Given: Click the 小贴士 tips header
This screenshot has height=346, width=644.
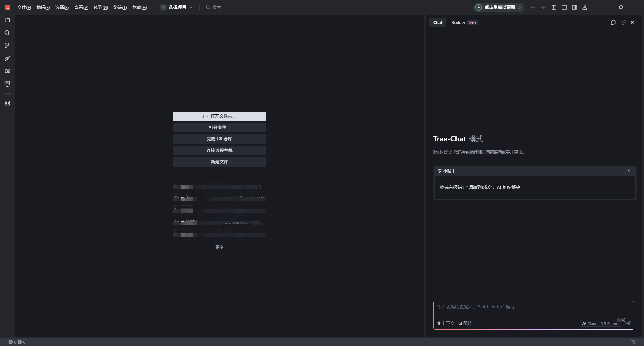Looking at the screenshot, I should click(x=447, y=171).
